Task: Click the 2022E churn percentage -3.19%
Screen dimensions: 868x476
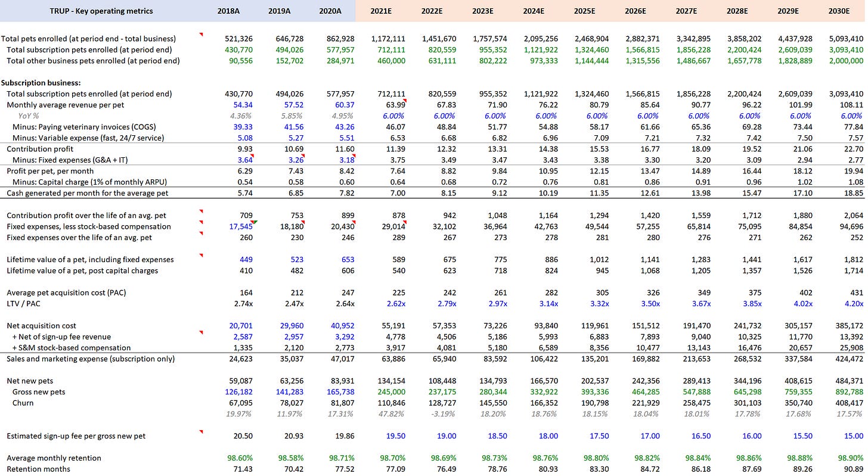Action: [x=445, y=414]
